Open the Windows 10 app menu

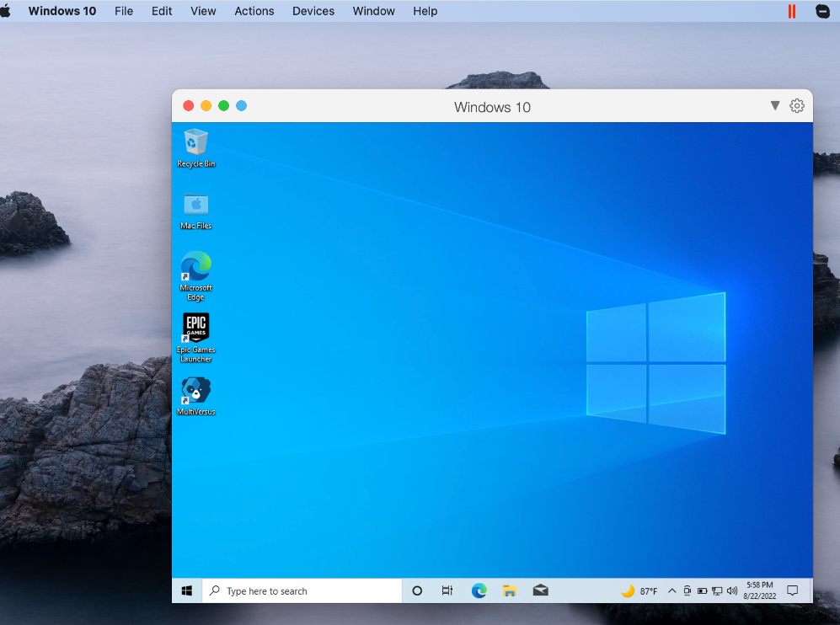tap(62, 11)
